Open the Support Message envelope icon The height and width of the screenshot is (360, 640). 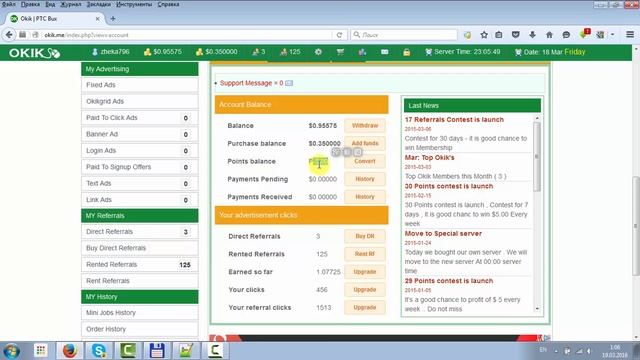click(x=289, y=83)
